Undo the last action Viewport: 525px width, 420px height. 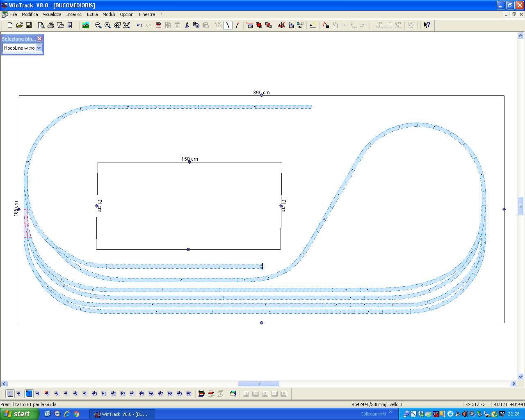139,25
